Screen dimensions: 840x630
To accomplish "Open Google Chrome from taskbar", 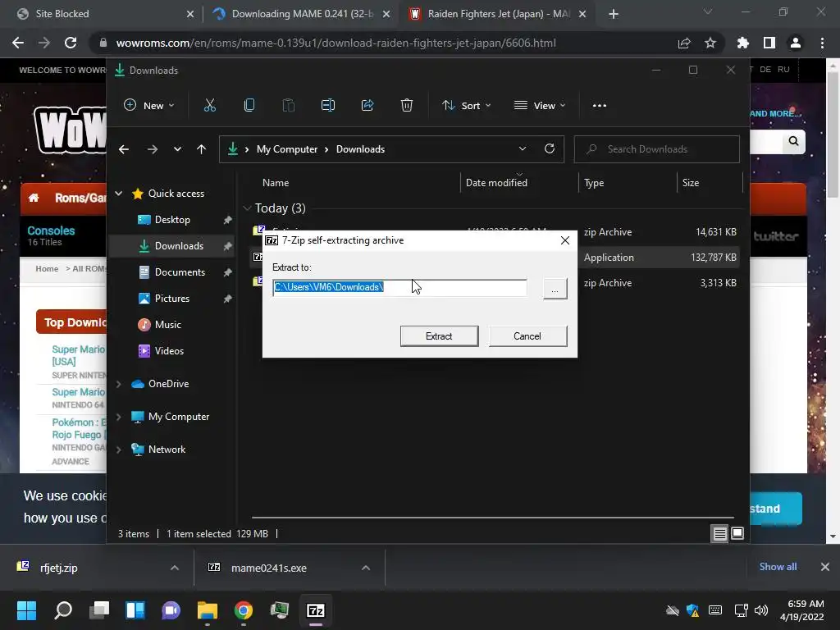I will click(x=243, y=610).
